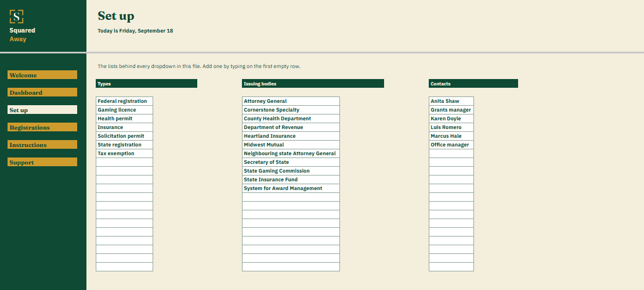This screenshot has height=290, width=644.
Task: Select State Insurance Fund cell
Action: (291, 180)
